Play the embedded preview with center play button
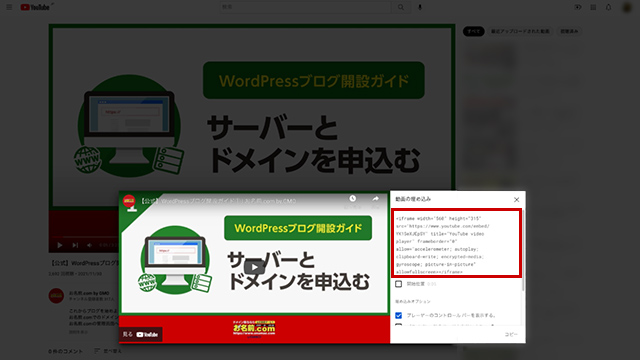 (254, 267)
